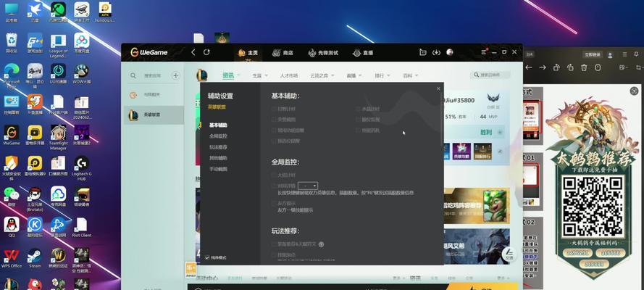Rotate the image left in the image viewer
This screenshot has width=644, height=290.
pyautogui.click(x=556, y=67)
